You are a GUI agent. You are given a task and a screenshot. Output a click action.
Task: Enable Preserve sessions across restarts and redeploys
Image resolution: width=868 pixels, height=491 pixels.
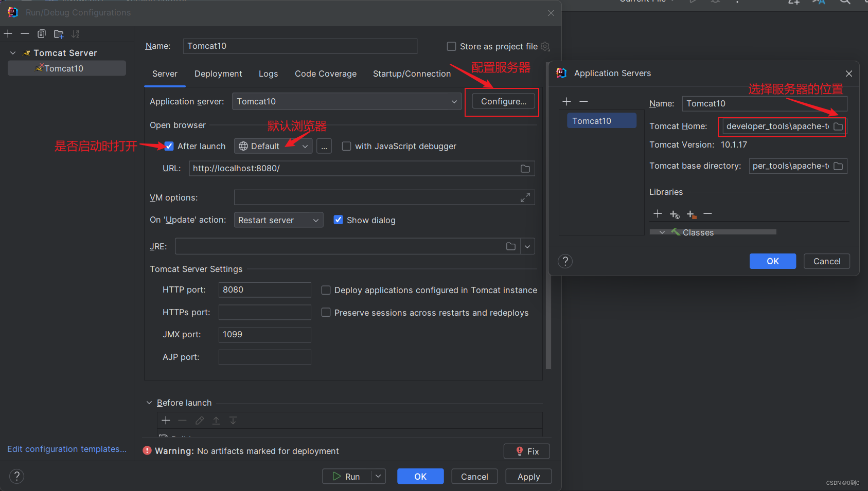pyautogui.click(x=326, y=313)
